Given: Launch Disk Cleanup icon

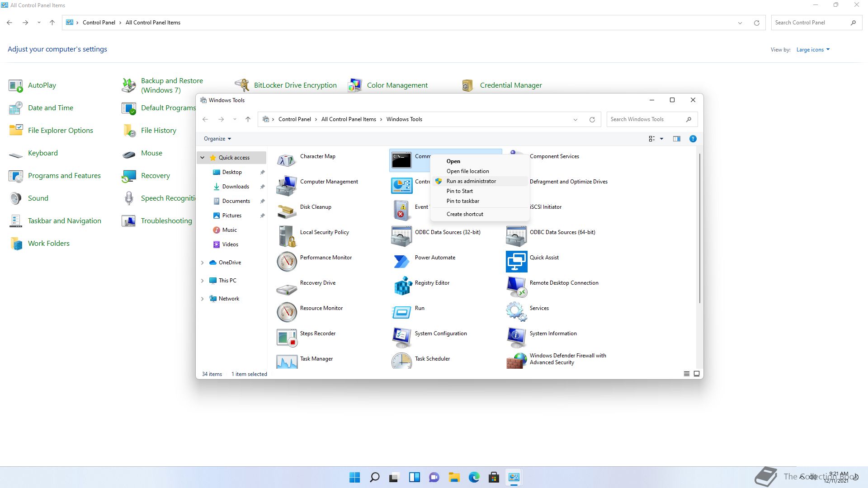Looking at the screenshot, I should (x=287, y=211).
